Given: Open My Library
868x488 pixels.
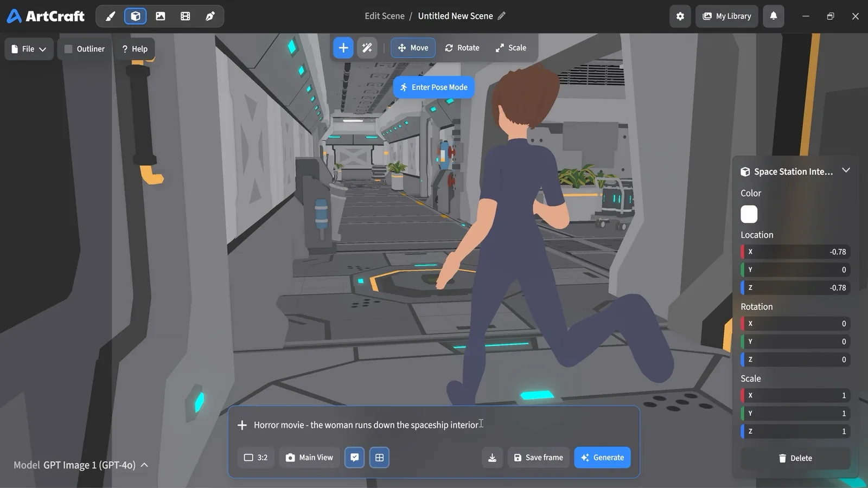Looking at the screenshot, I should point(727,16).
